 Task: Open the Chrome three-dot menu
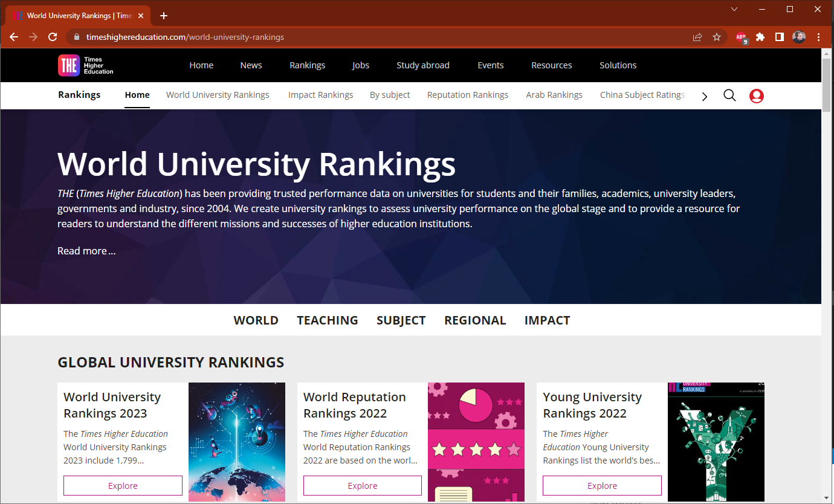coord(818,37)
